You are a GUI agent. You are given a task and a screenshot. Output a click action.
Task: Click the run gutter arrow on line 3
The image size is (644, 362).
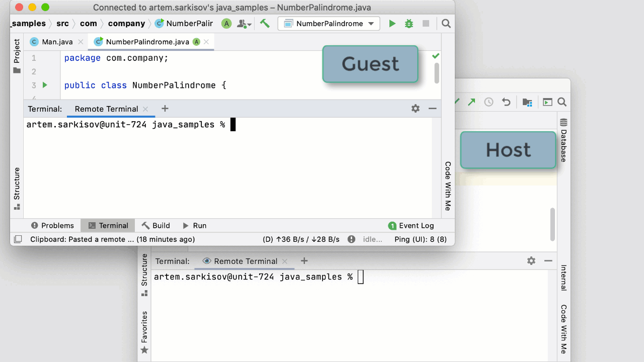click(x=45, y=85)
